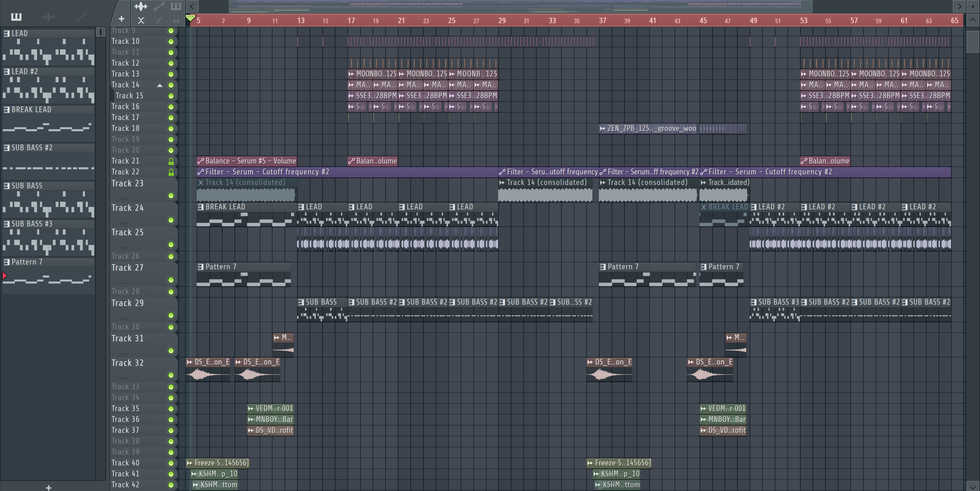This screenshot has height=491, width=980.
Task: Click the Freeze 5..145656] clip at bar 5
Action: tap(218, 463)
